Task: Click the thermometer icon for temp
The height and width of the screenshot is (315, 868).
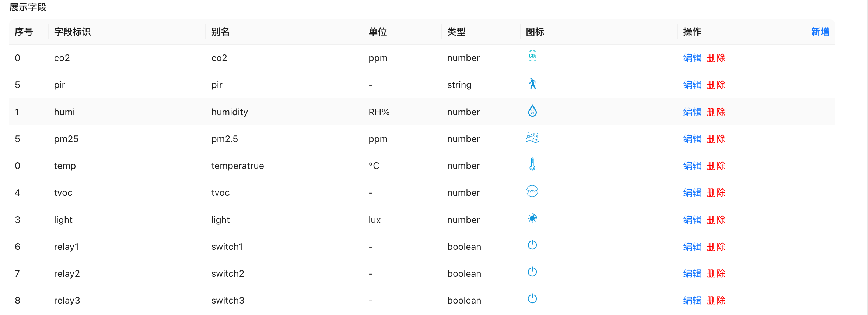Action: (x=532, y=164)
